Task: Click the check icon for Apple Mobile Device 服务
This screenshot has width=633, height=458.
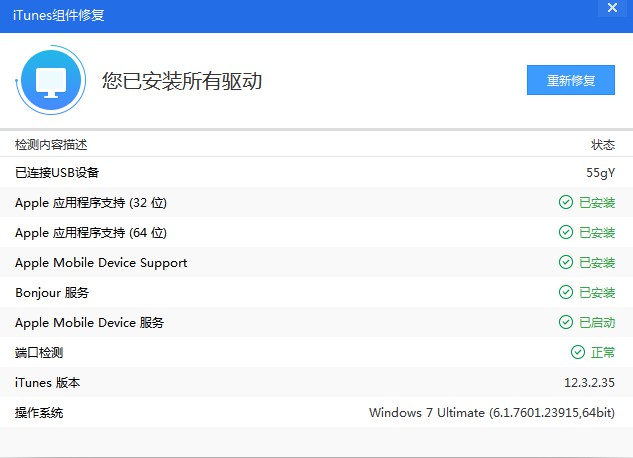Action: 566,322
